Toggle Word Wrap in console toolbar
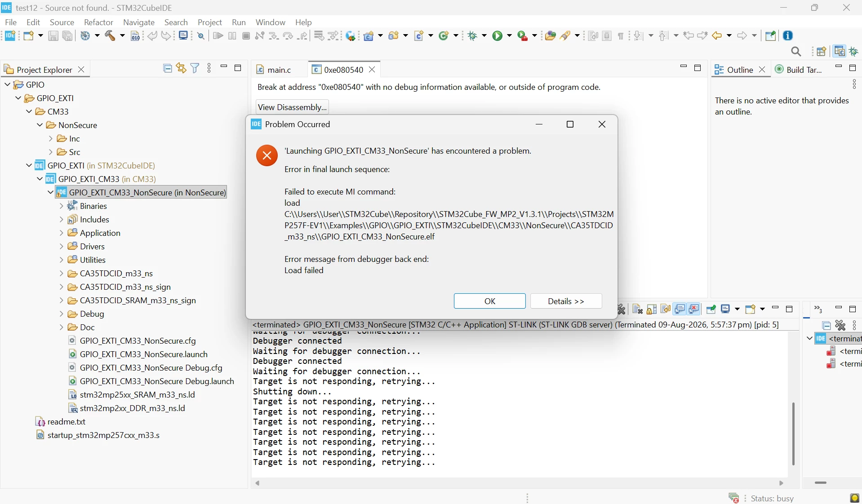The height and width of the screenshot is (504, 862). 666,309
